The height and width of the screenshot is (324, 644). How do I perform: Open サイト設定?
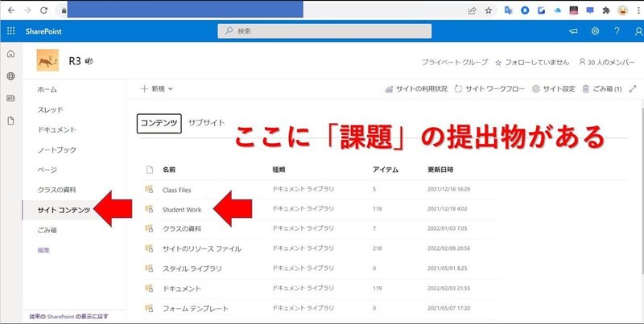pyautogui.click(x=554, y=88)
